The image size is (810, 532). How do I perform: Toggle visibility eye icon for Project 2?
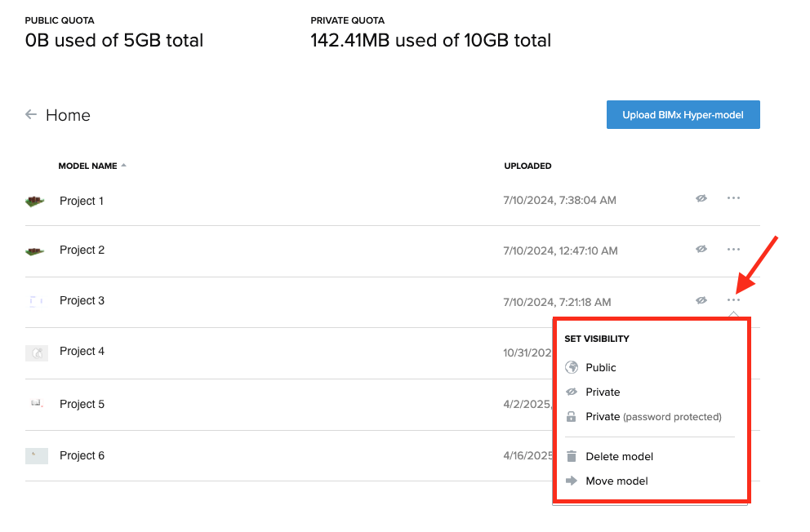tap(701, 249)
